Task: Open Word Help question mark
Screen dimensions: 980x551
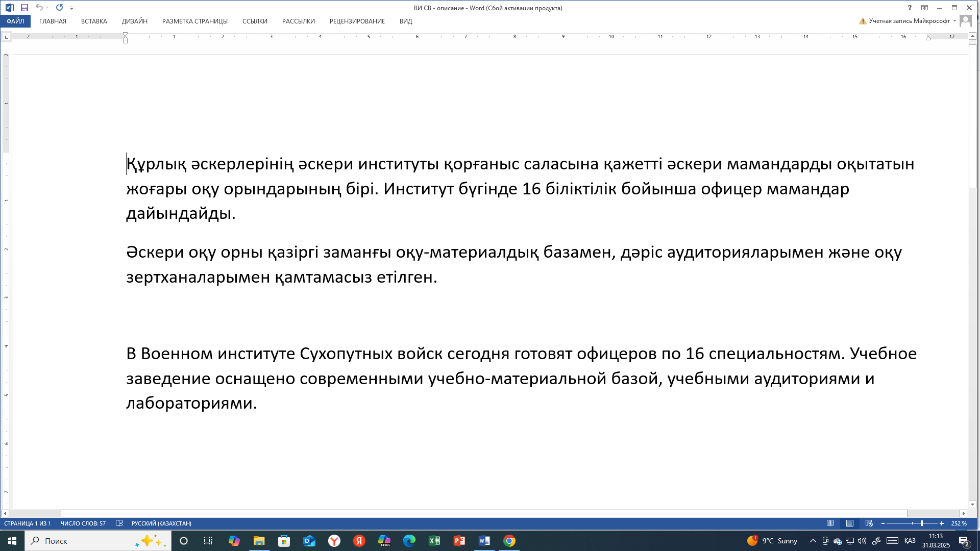Action: (910, 8)
